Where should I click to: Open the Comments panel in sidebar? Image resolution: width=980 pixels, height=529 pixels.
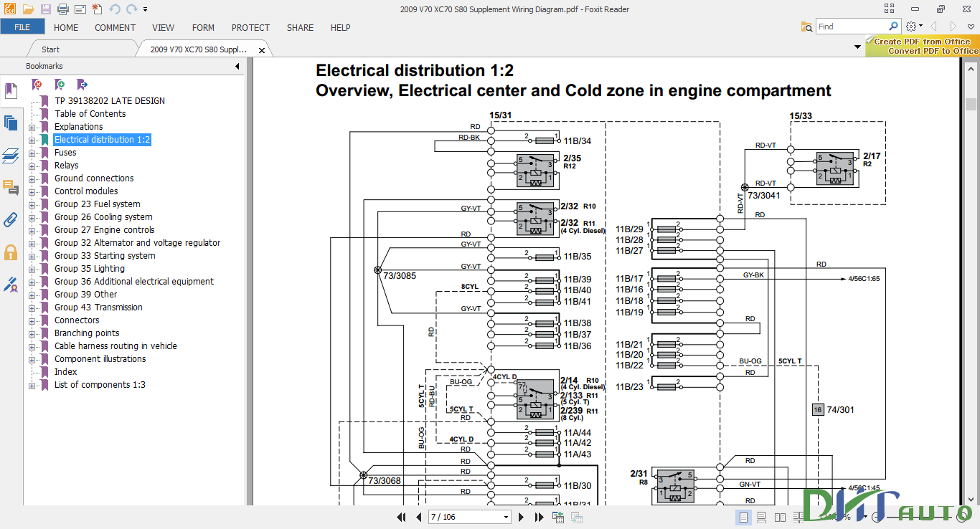coord(11,188)
